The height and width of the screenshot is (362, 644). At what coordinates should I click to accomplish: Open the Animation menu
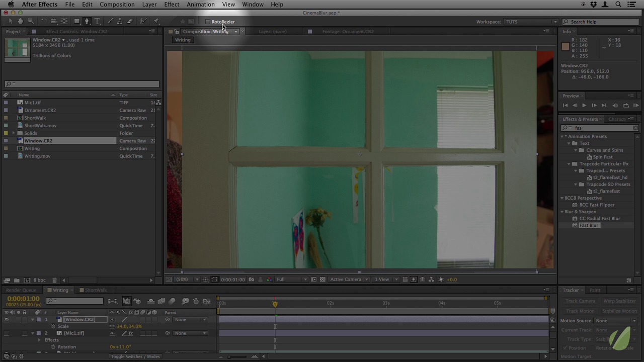[200, 5]
